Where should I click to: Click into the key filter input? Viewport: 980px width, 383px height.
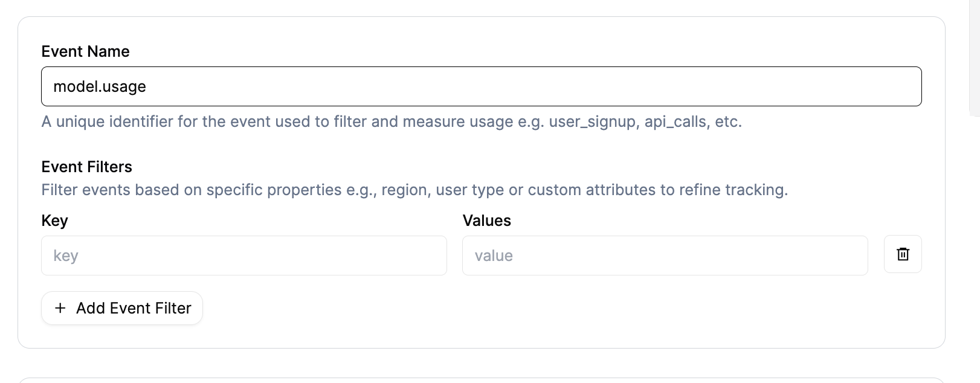coord(244,256)
